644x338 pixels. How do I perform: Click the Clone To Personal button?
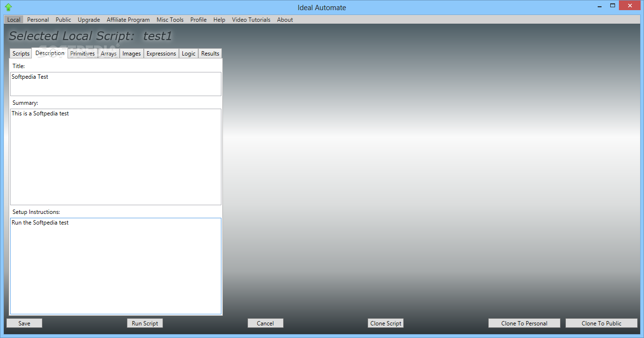[524, 323]
